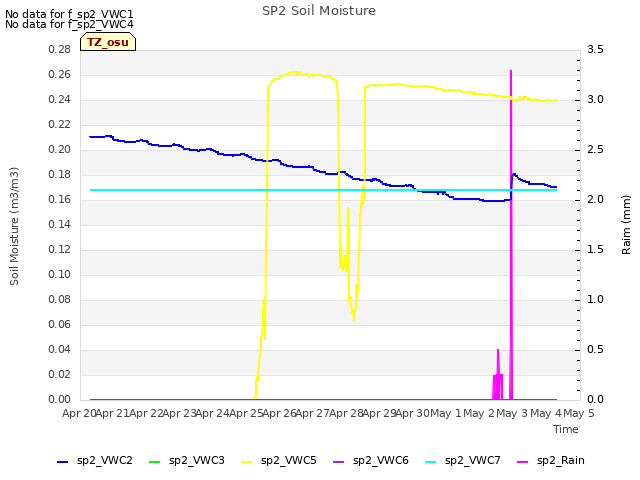
Task: Select the sp2_VWC6 legend label
Action: click(x=381, y=461)
